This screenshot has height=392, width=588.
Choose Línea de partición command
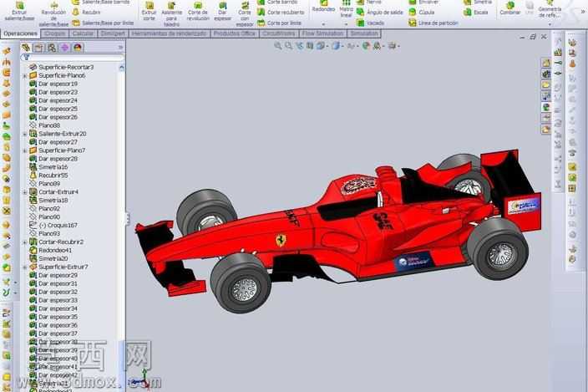pyautogui.click(x=433, y=23)
